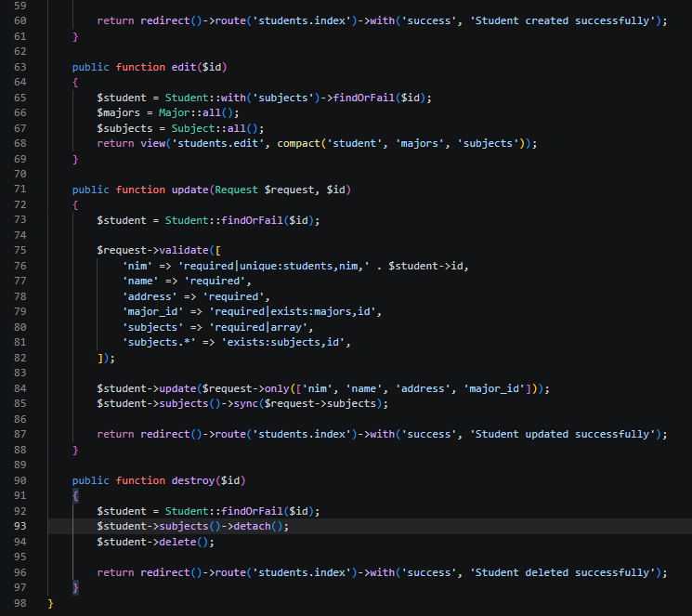Click the only method call on line 84
Viewport: 692px width, 616px height.
[x=277, y=388]
